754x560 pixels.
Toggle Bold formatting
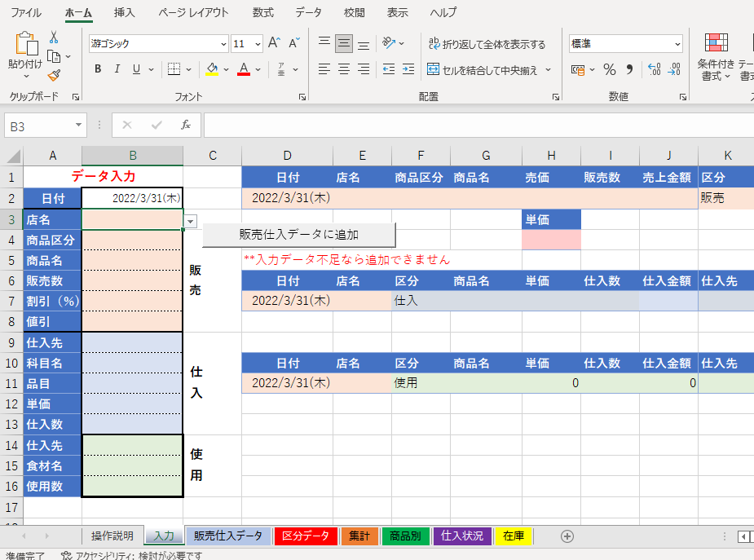[98, 69]
